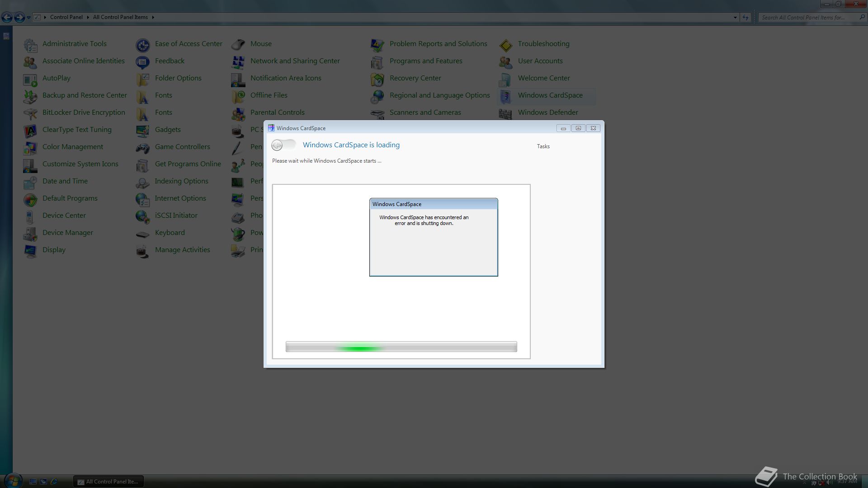Expand the address bar history dropdown
This screenshot has height=488, width=868.
pyautogui.click(x=735, y=18)
